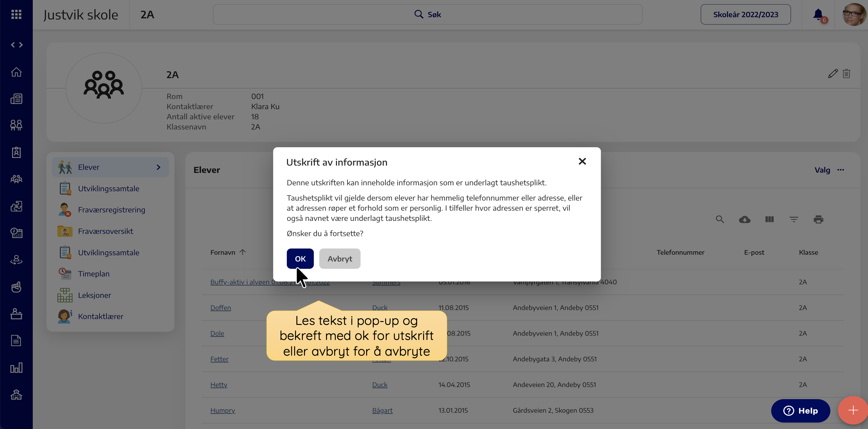Screen dimensions: 868x429
Task: Click the Klasse column header
Action: click(808, 253)
